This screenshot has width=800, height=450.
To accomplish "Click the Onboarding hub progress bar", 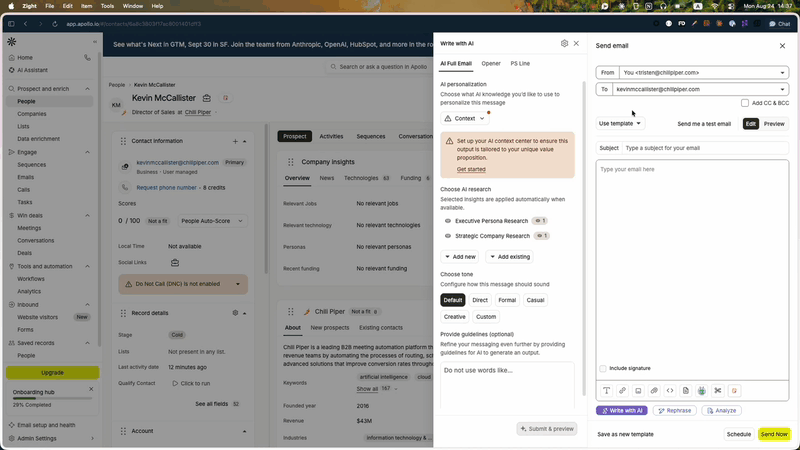I will (x=52, y=398).
